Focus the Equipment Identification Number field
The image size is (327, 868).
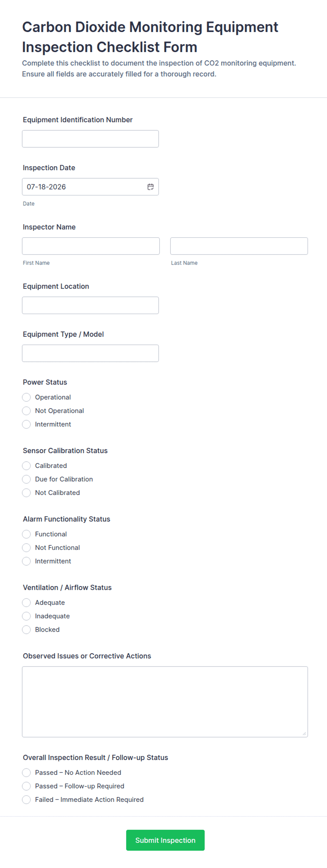(90, 139)
